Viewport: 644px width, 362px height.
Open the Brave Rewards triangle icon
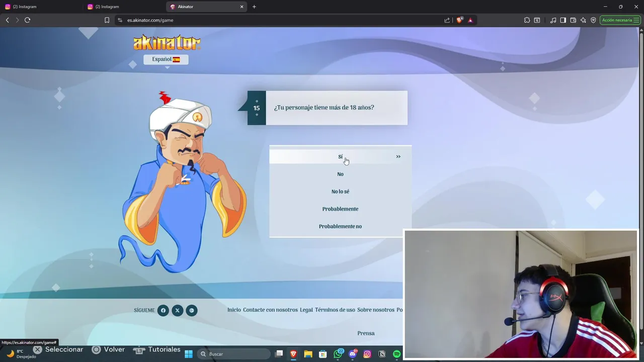click(470, 20)
